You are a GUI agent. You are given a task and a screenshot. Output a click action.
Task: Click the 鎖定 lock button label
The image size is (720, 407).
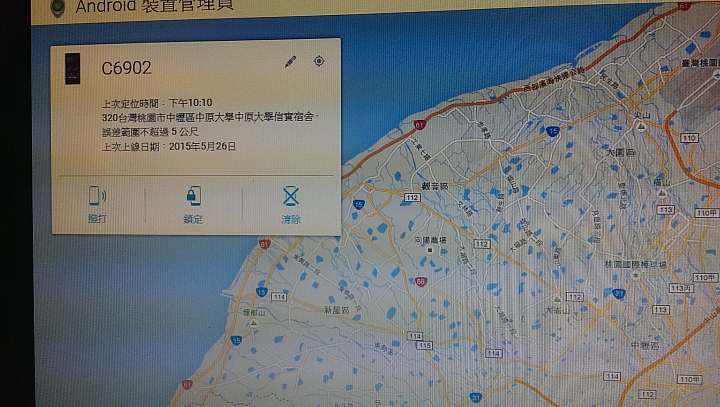pyautogui.click(x=193, y=219)
